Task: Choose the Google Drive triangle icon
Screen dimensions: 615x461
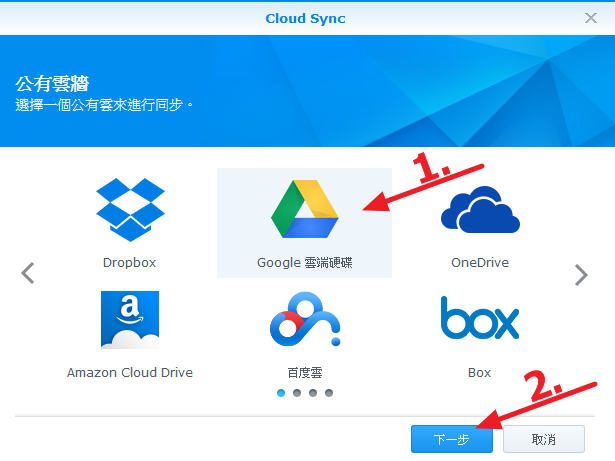Action: (x=305, y=209)
